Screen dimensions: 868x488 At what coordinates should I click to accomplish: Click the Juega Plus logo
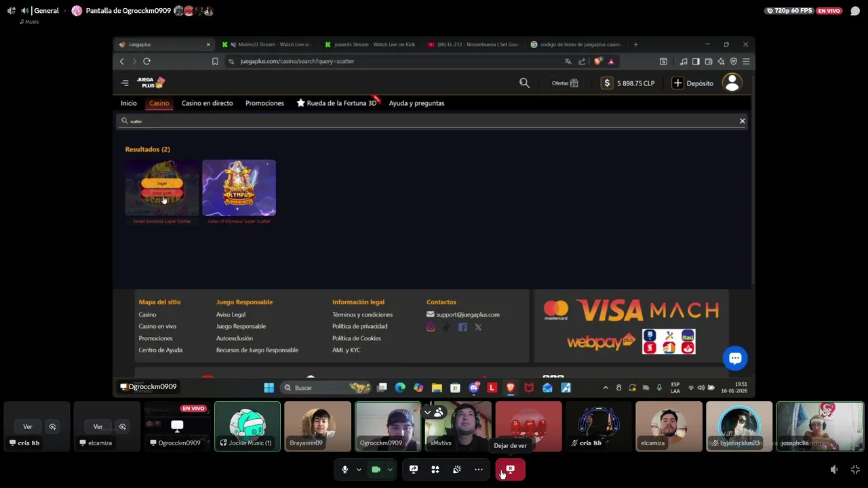pos(150,83)
